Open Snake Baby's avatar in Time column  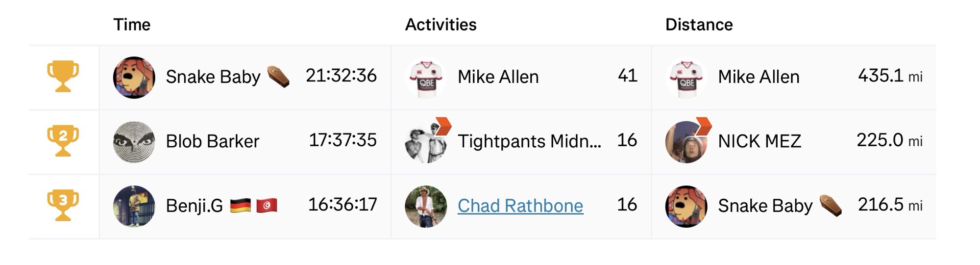[x=134, y=78]
